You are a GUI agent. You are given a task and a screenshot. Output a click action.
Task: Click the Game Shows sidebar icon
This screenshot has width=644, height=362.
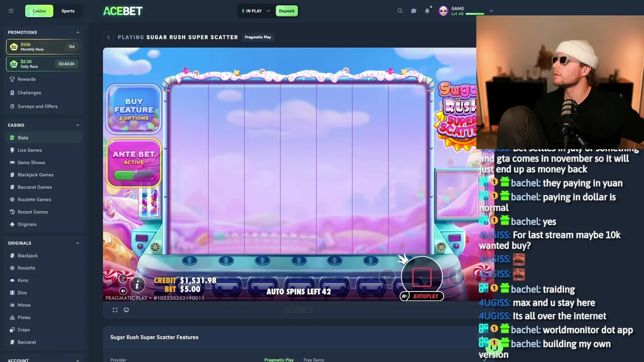pos(13,162)
